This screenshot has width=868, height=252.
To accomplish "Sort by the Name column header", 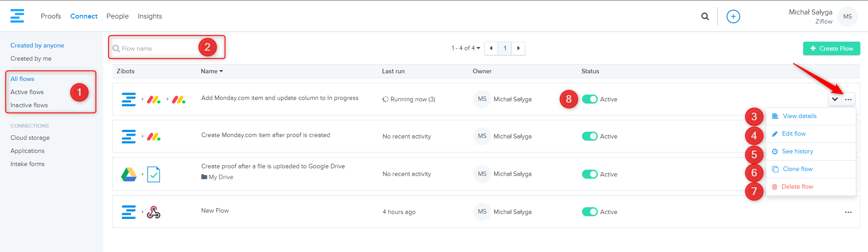I will [x=212, y=71].
